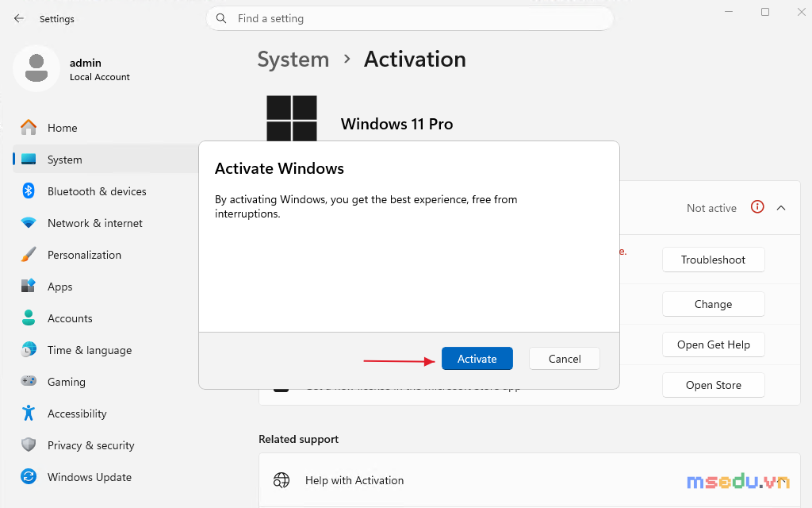Click the Help with Activation globe icon

click(282, 480)
